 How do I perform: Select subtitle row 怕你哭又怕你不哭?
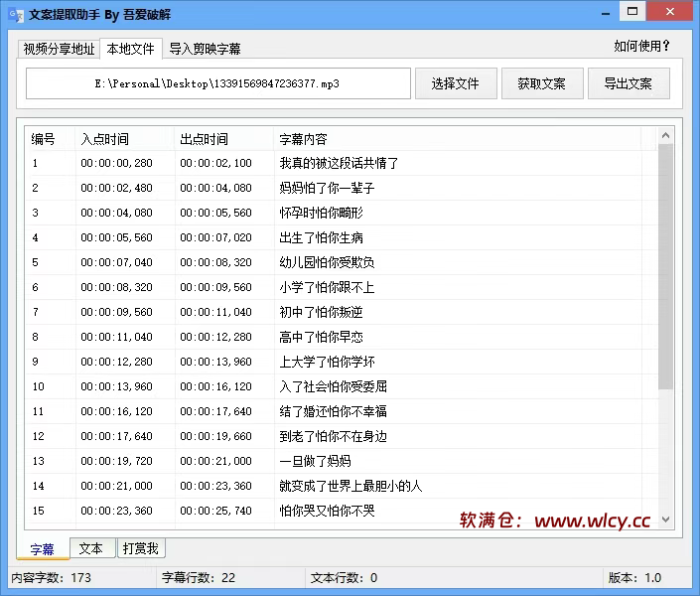(342, 511)
